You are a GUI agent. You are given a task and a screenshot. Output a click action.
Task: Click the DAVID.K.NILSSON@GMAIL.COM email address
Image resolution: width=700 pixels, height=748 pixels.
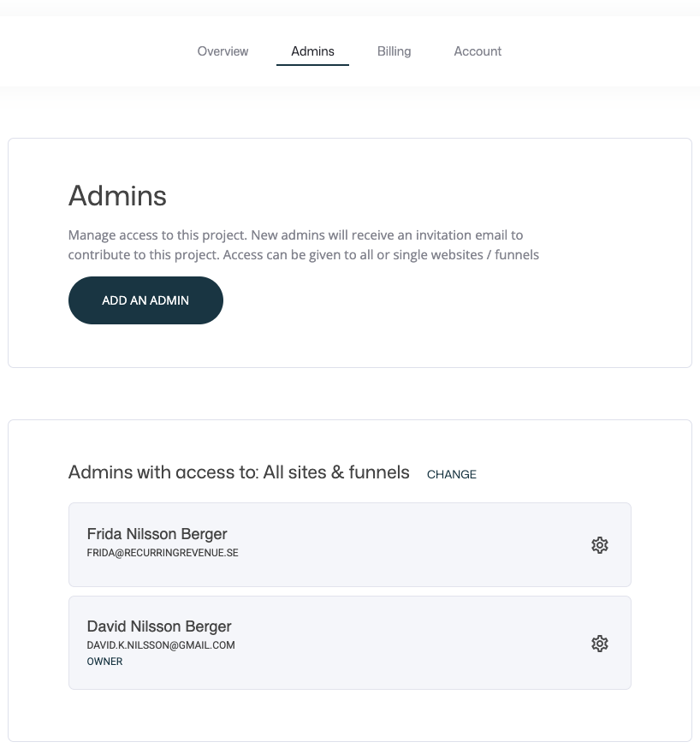click(x=161, y=644)
